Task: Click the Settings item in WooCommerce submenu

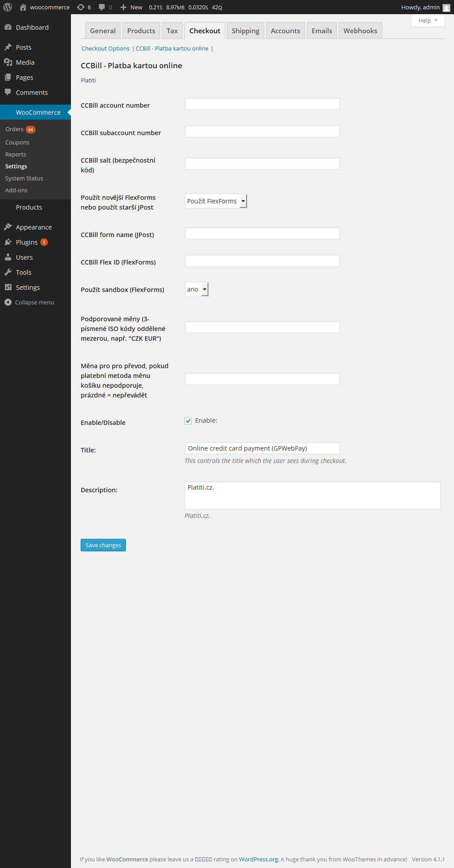Action: pyautogui.click(x=16, y=166)
